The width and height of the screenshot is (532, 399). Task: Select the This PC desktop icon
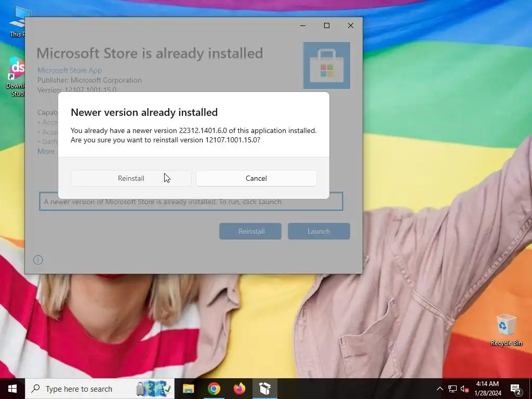point(17,22)
